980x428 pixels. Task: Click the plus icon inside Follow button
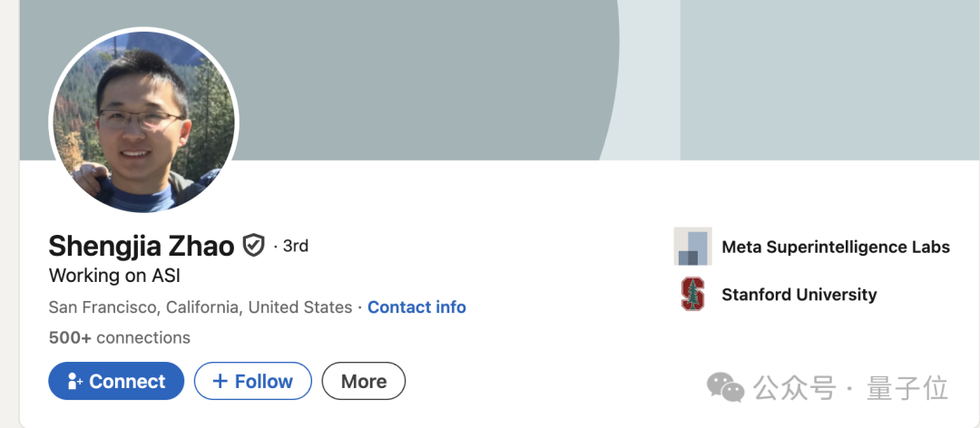click(x=220, y=381)
